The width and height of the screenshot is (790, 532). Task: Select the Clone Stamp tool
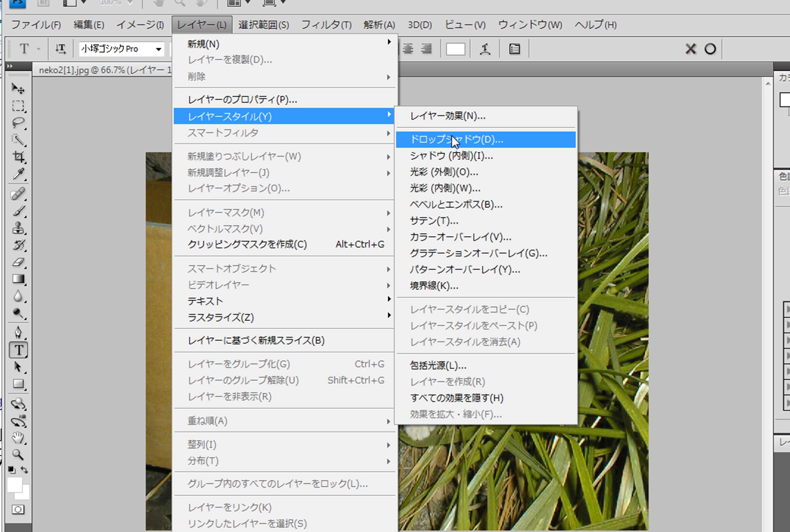18,228
